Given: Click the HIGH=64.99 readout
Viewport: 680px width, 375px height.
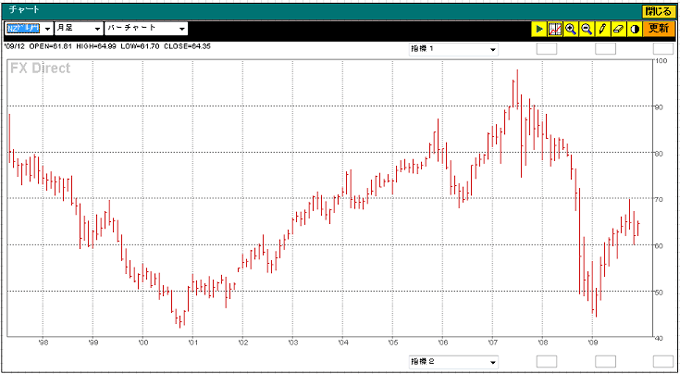Looking at the screenshot, I should [96, 46].
